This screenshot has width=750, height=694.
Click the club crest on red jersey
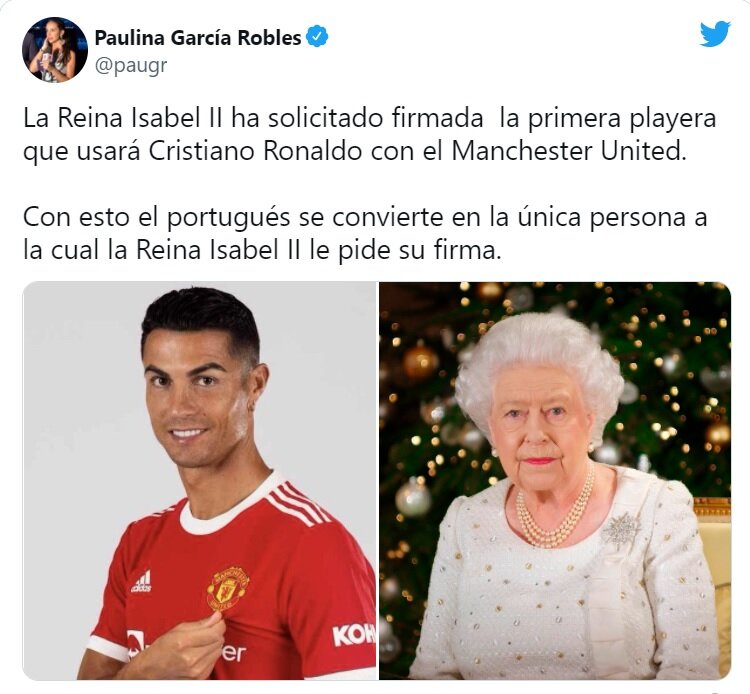(x=228, y=589)
